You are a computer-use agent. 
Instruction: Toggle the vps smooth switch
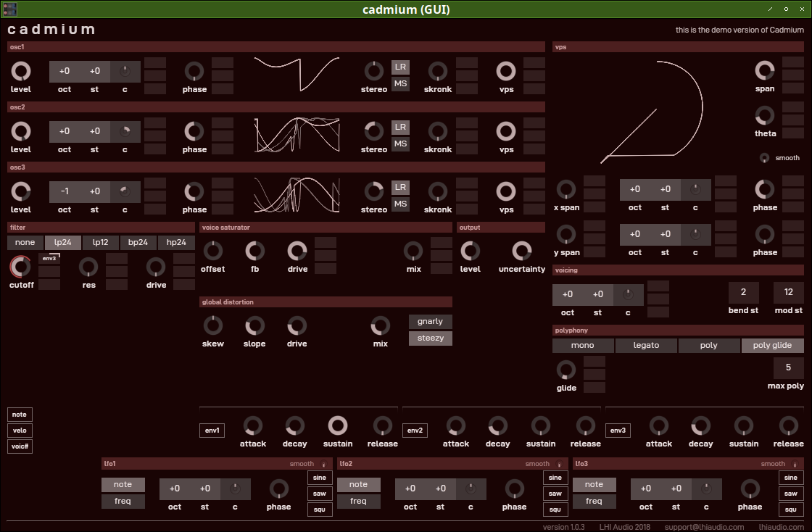[764, 158]
